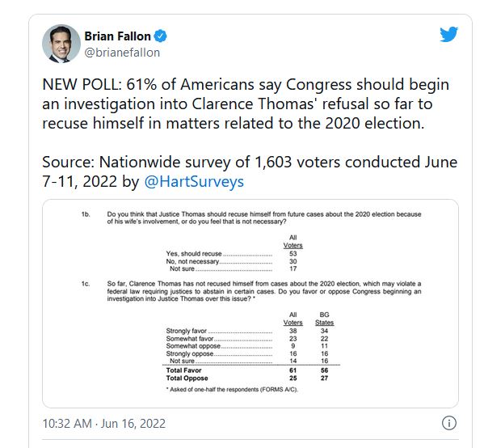Follow the @HartSurveys mention link
This screenshot has width=484, height=448.
pos(194,181)
